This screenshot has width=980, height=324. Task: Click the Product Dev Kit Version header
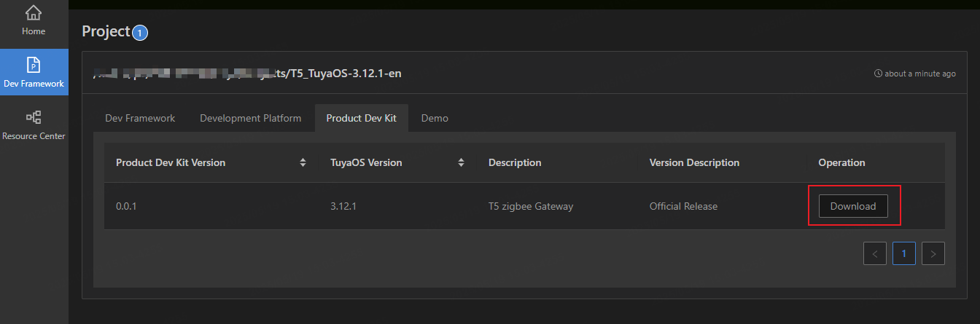171,162
